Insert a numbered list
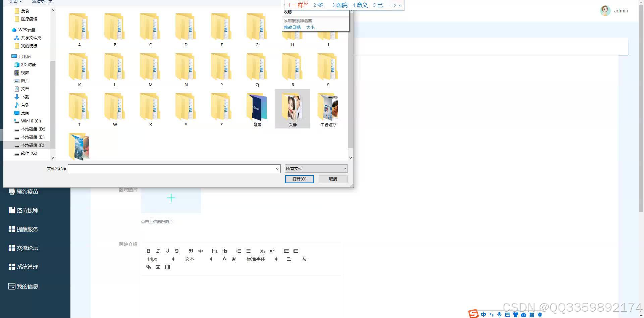The image size is (644, 318). point(239,251)
